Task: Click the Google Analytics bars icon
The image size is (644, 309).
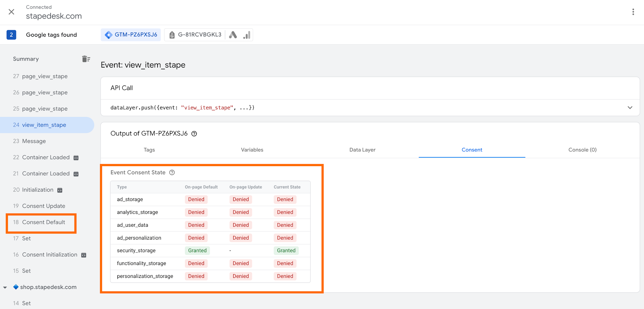Action: click(x=247, y=35)
